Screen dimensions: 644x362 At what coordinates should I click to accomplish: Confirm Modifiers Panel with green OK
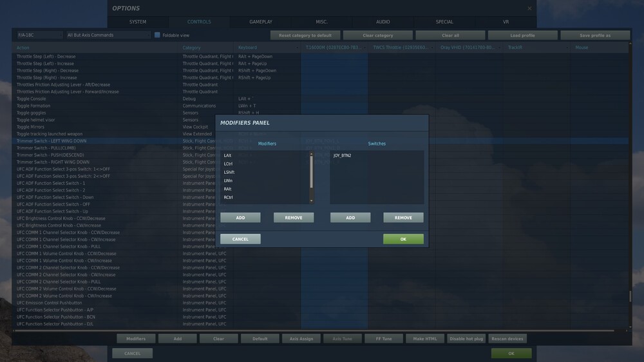pyautogui.click(x=403, y=239)
